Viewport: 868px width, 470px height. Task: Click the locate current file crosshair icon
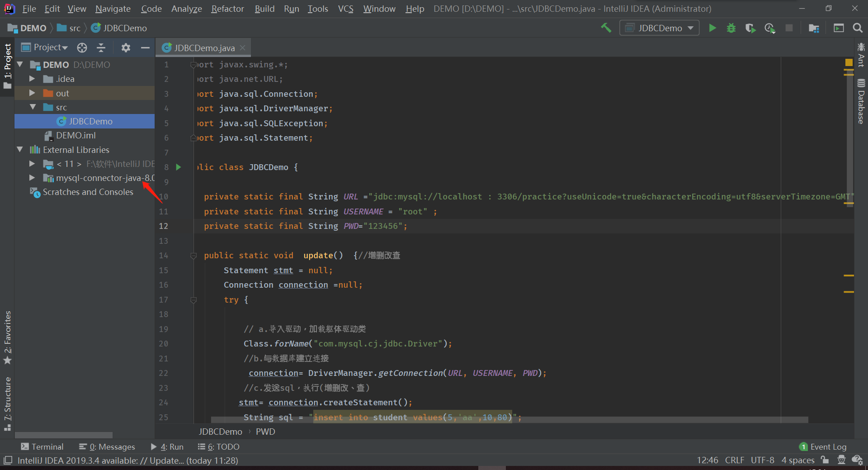(82, 47)
